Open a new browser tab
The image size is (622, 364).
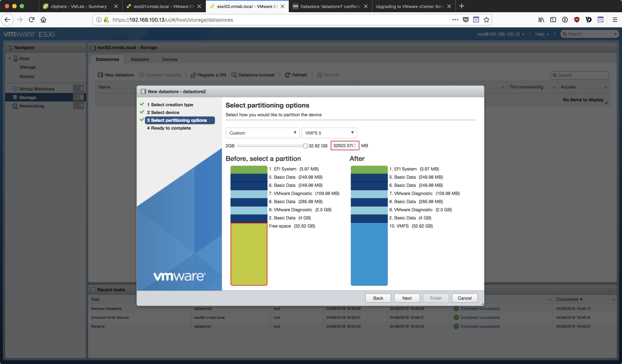[x=462, y=6]
